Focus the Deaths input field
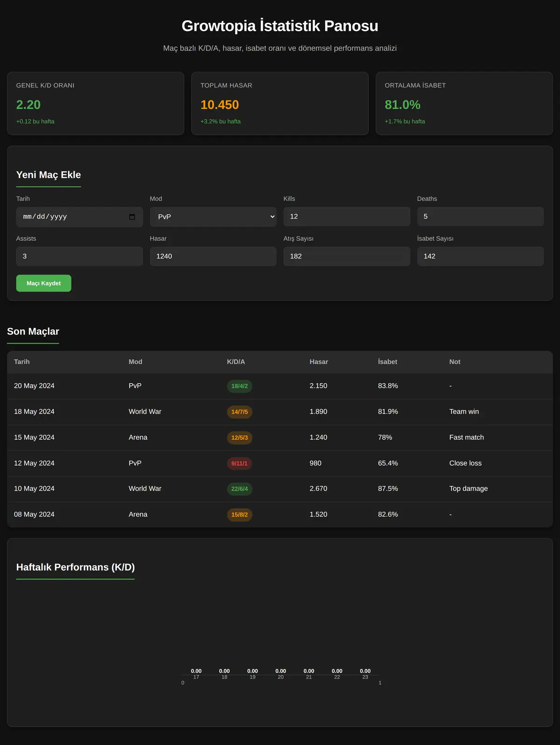Screen dimensions: 560x745 point(480,216)
